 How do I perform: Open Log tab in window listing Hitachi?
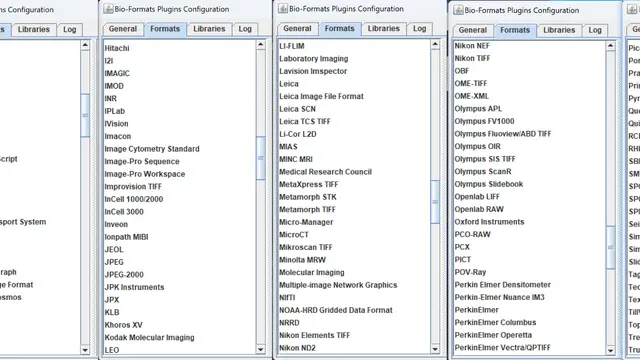245,29
